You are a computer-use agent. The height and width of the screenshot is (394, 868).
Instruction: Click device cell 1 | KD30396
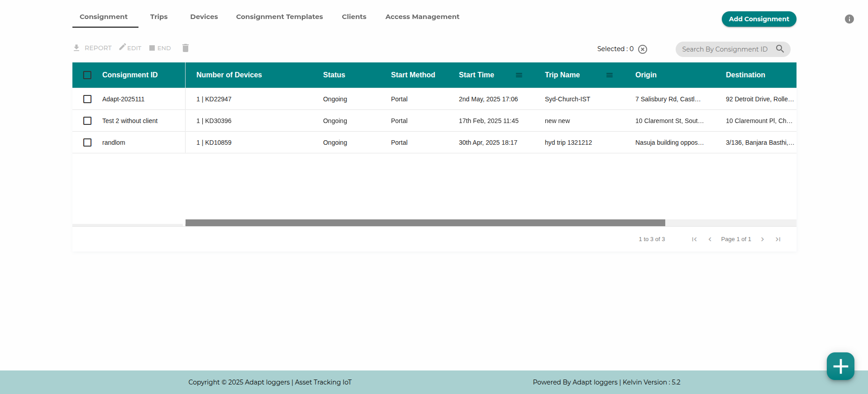pyautogui.click(x=214, y=121)
